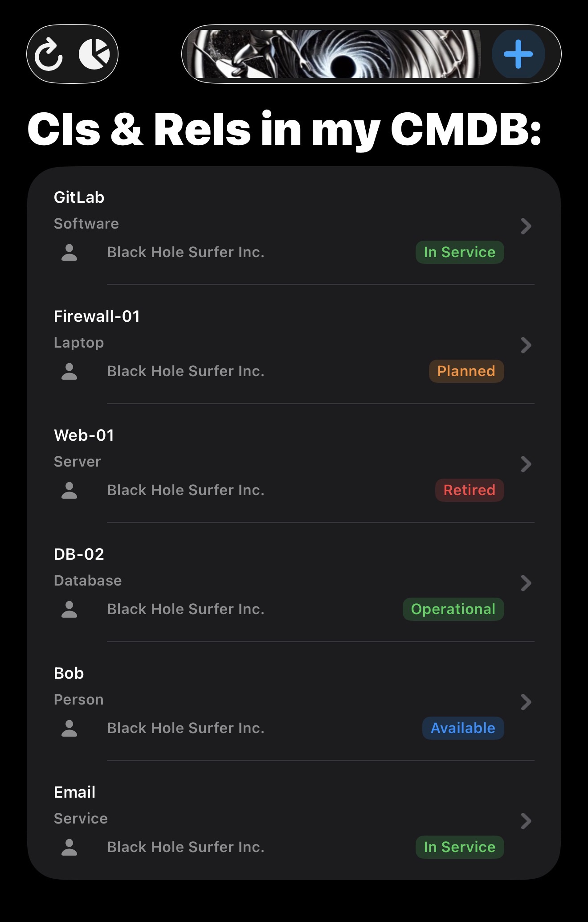
Task: Click owner person icon for Firewall-01
Action: click(69, 372)
